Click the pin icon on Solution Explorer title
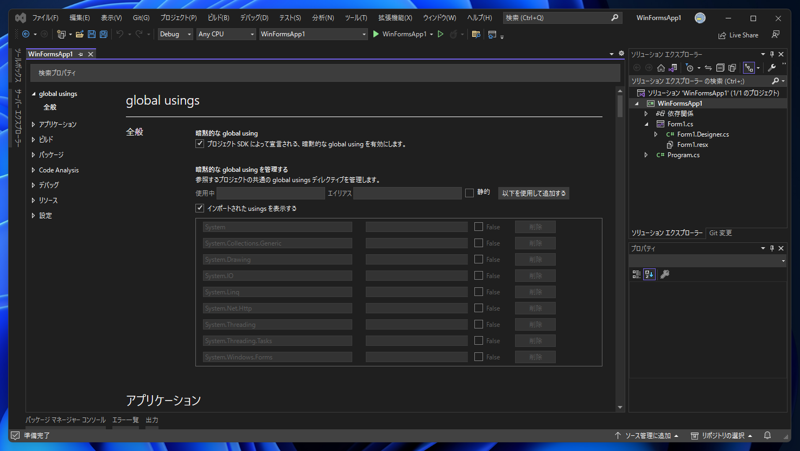This screenshot has height=451, width=800. 772,54
